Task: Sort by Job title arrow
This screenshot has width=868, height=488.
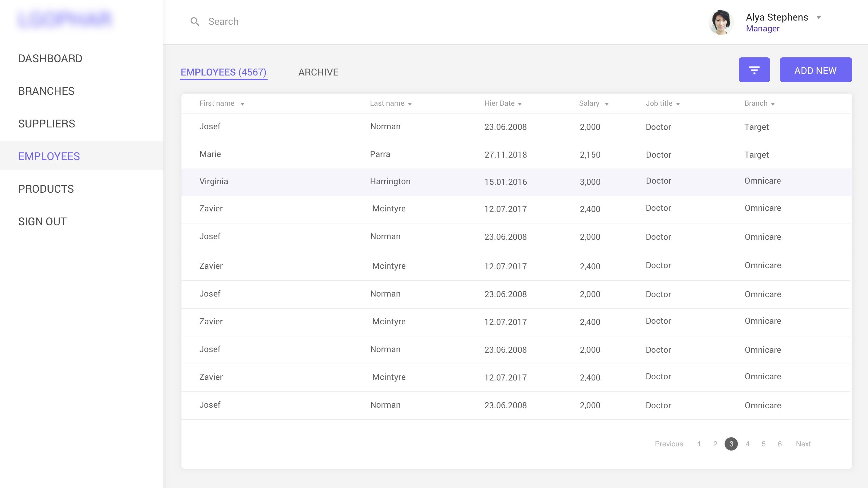Action: pos(678,104)
